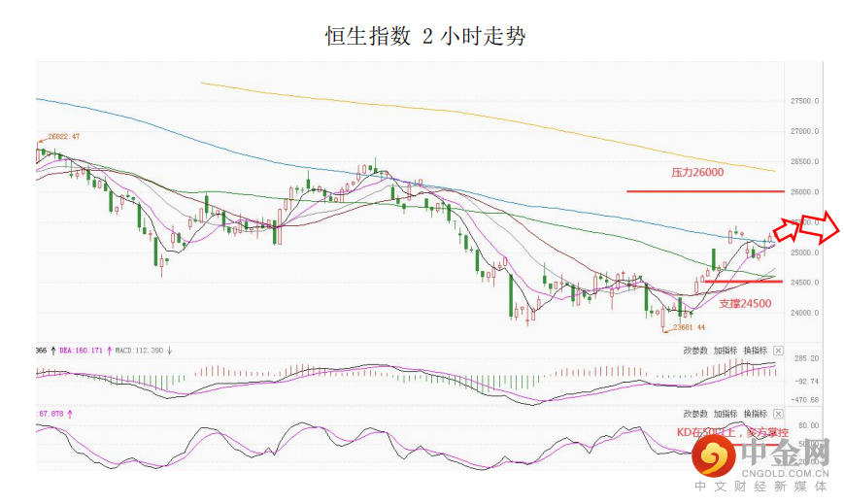
Task: Open 改参数 in the KD panel
Action: pos(695,413)
